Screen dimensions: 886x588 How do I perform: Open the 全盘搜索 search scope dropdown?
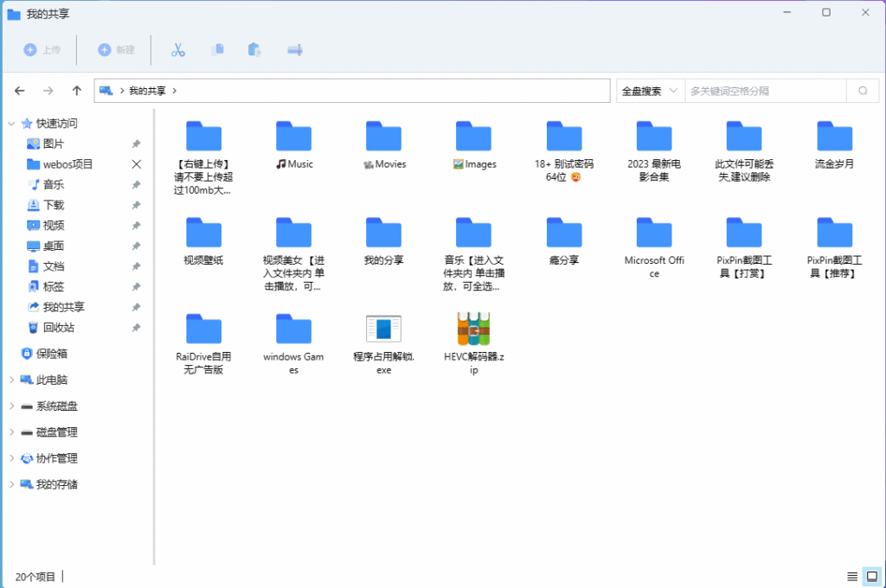pos(649,91)
